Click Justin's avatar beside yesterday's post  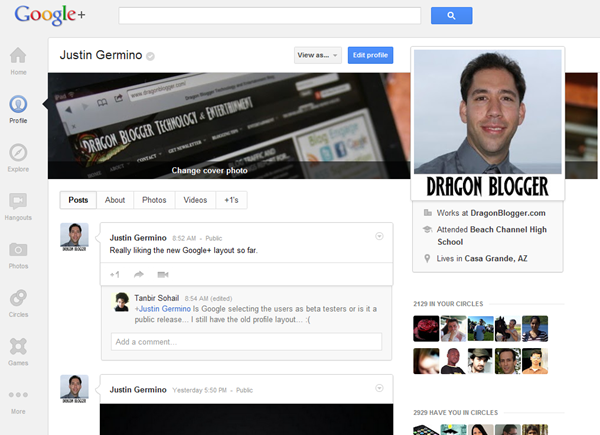point(74,389)
